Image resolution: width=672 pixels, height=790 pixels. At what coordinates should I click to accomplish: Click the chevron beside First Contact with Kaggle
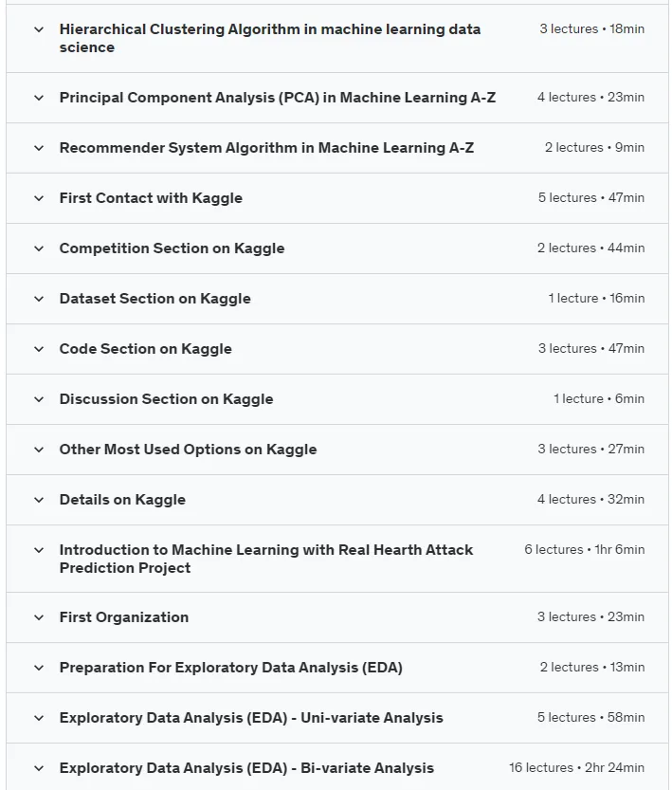point(39,198)
